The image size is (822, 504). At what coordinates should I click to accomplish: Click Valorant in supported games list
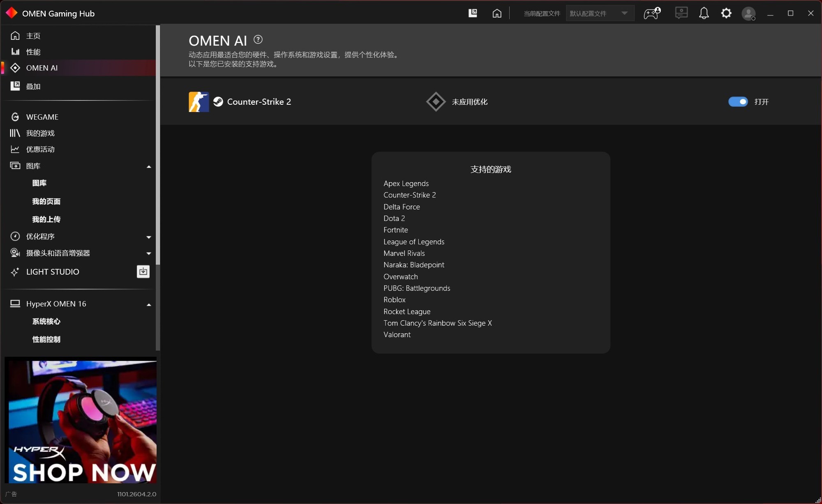(397, 334)
